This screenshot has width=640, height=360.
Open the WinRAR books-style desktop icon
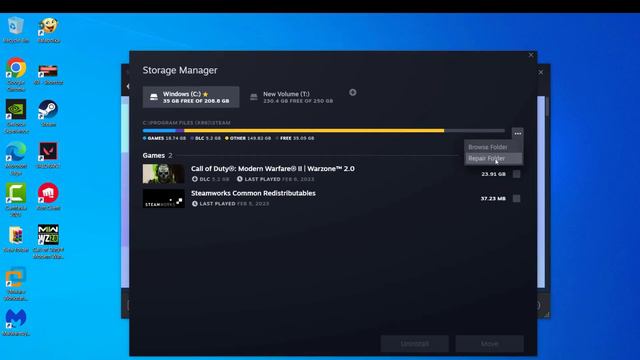[x=16, y=239]
